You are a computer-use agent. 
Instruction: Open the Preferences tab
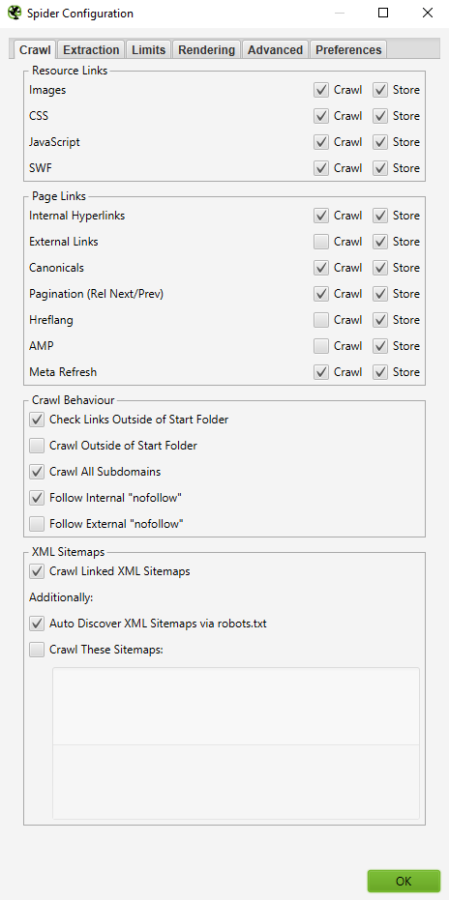[x=349, y=50]
